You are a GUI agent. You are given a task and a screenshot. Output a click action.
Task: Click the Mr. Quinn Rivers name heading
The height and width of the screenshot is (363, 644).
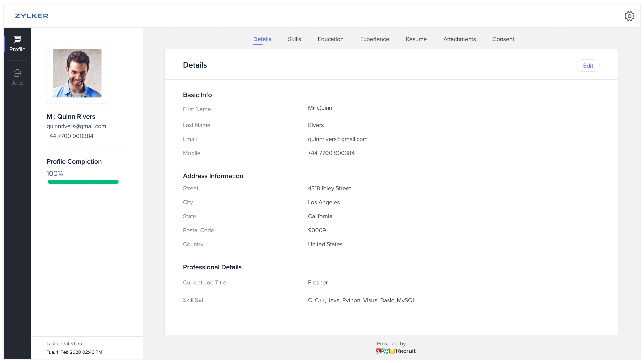(71, 116)
